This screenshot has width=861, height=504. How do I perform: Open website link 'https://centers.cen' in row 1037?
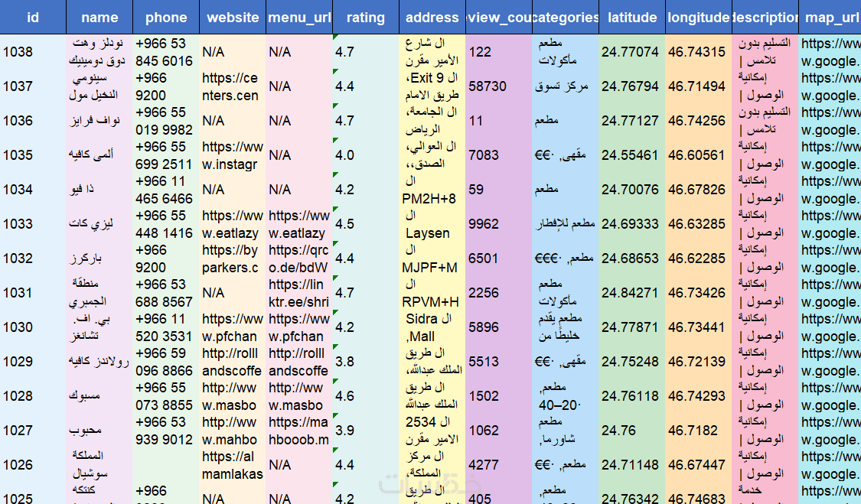(x=233, y=86)
